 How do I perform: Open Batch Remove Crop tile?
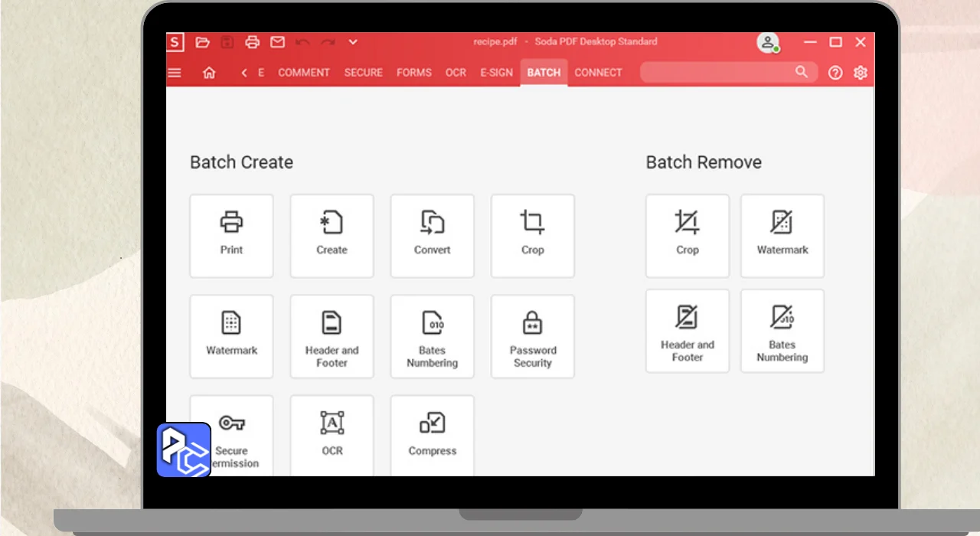pyautogui.click(x=687, y=236)
